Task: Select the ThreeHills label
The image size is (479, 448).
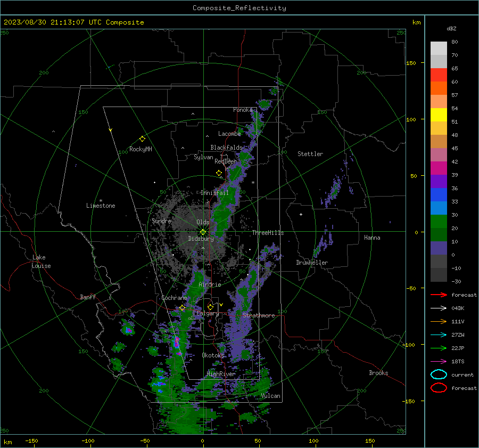Action: pos(268,233)
